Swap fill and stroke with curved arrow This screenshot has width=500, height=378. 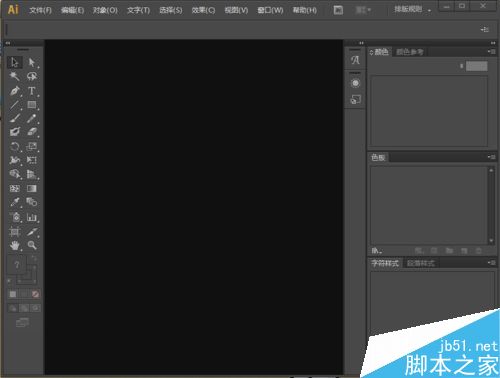(34, 258)
